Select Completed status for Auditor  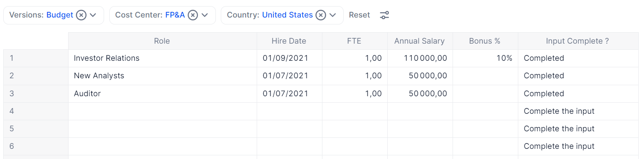coord(578,94)
